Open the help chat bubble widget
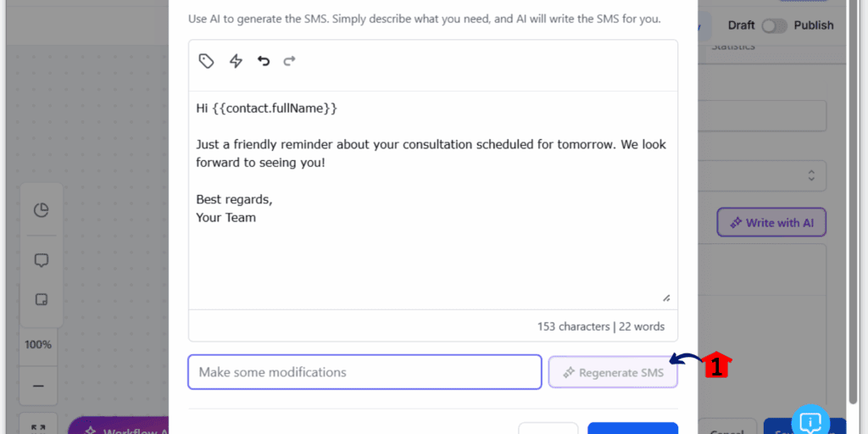Image resolution: width=868 pixels, height=434 pixels. tap(810, 422)
